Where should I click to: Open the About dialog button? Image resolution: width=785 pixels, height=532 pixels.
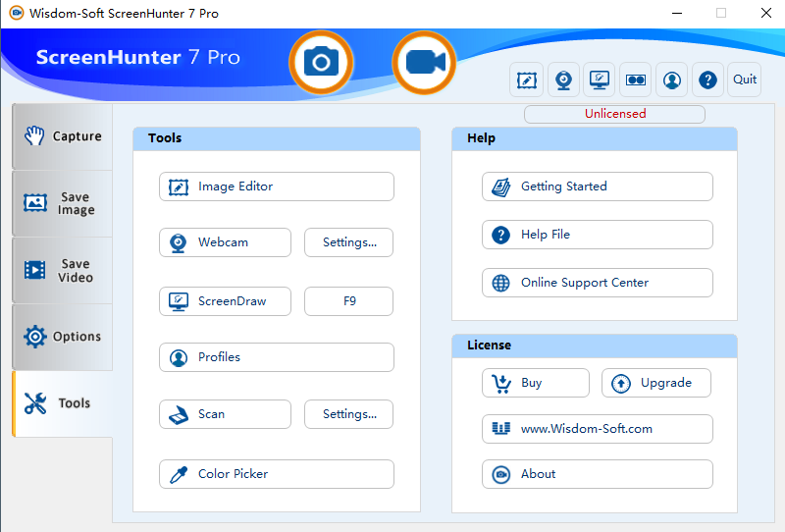(598, 474)
